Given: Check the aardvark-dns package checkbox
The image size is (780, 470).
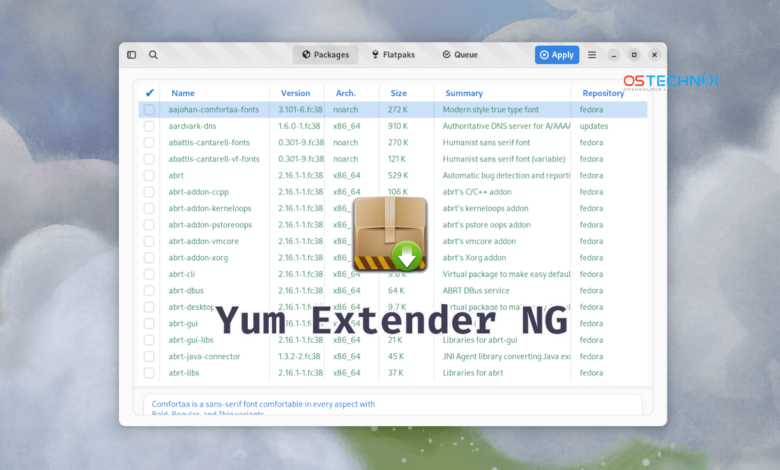Looking at the screenshot, I should click(149, 126).
